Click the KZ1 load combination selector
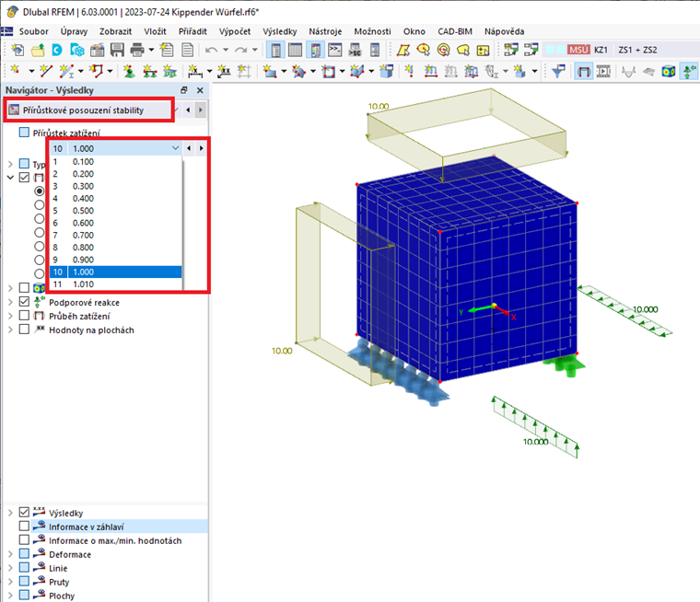 click(x=601, y=50)
